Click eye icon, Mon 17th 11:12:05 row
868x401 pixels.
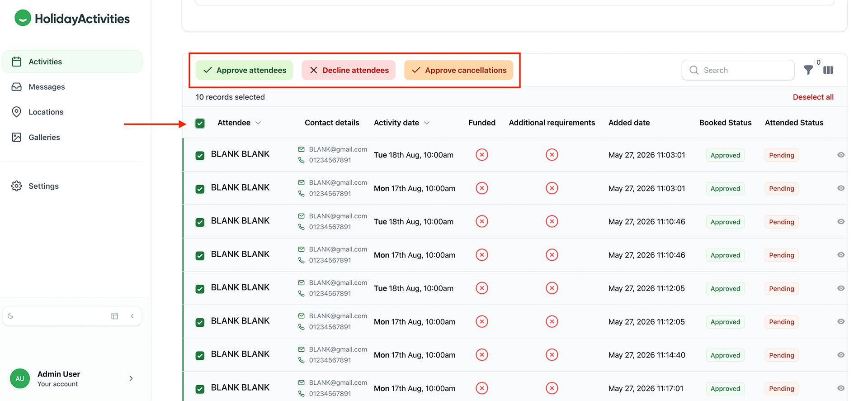841,321
